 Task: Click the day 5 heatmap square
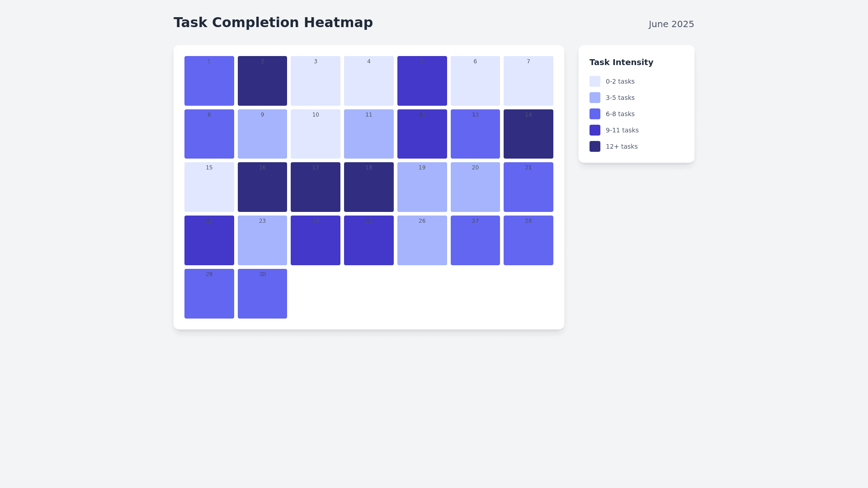coord(422,81)
